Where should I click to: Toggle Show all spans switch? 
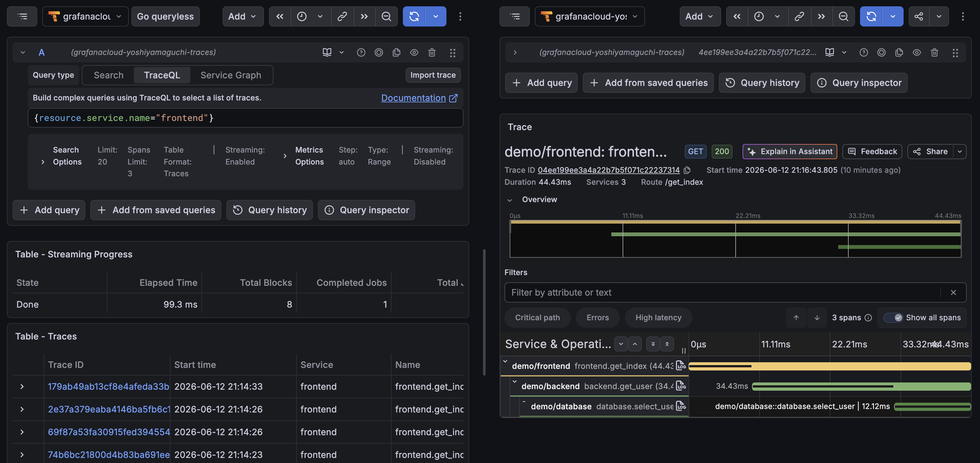pyautogui.click(x=893, y=318)
